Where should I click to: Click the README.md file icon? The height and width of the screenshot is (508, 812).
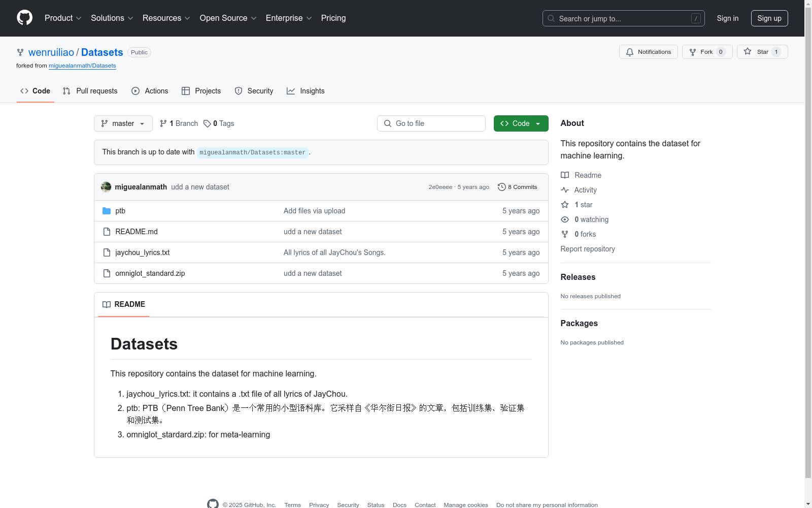pyautogui.click(x=107, y=232)
